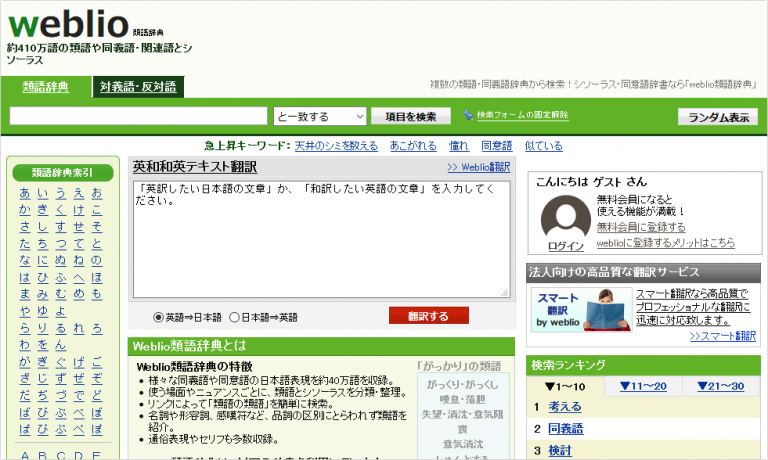Image resolution: width=768 pixels, height=460 pixels.
Task: Open the と一致する match-type dropdown
Action: [320, 117]
